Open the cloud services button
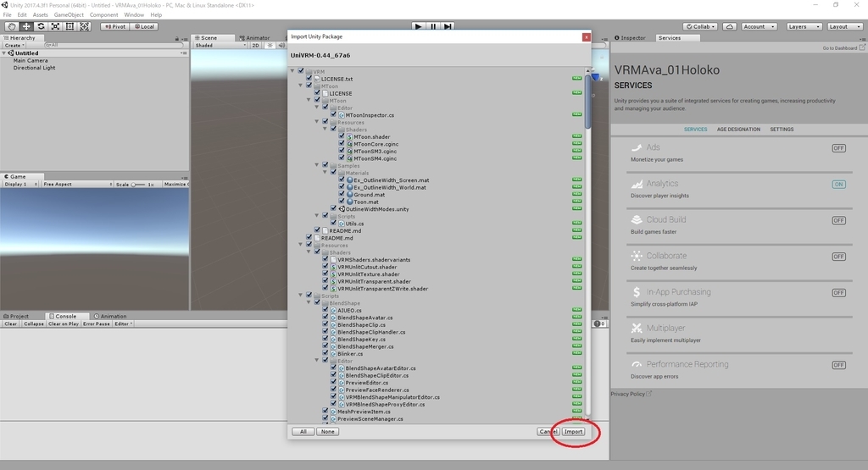Viewport: 868px width, 470px height. pyautogui.click(x=730, y=26)
